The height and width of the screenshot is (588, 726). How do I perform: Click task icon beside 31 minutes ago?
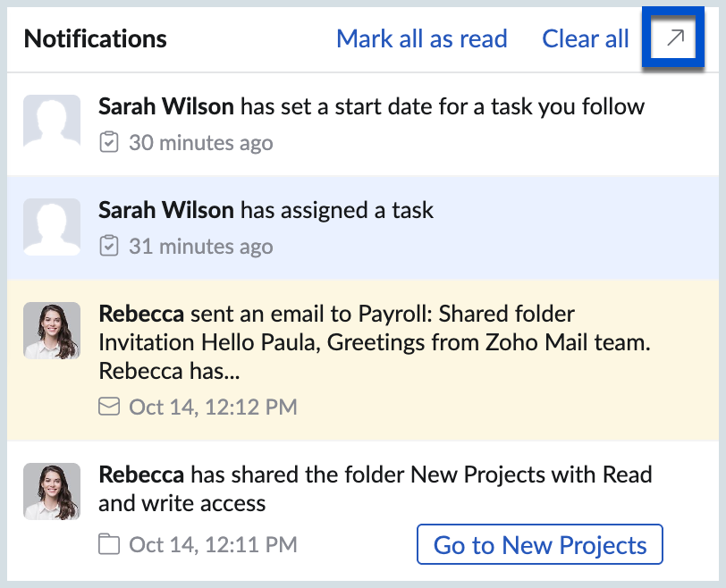tap(109, 246)
